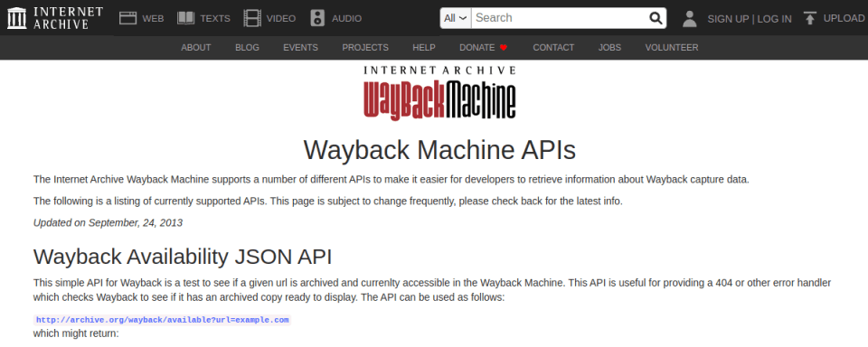Image resolution: width=868 pixels, height=347 pixels.
Task: Open the CONTACT menu link
Action: tap(553, 48)
